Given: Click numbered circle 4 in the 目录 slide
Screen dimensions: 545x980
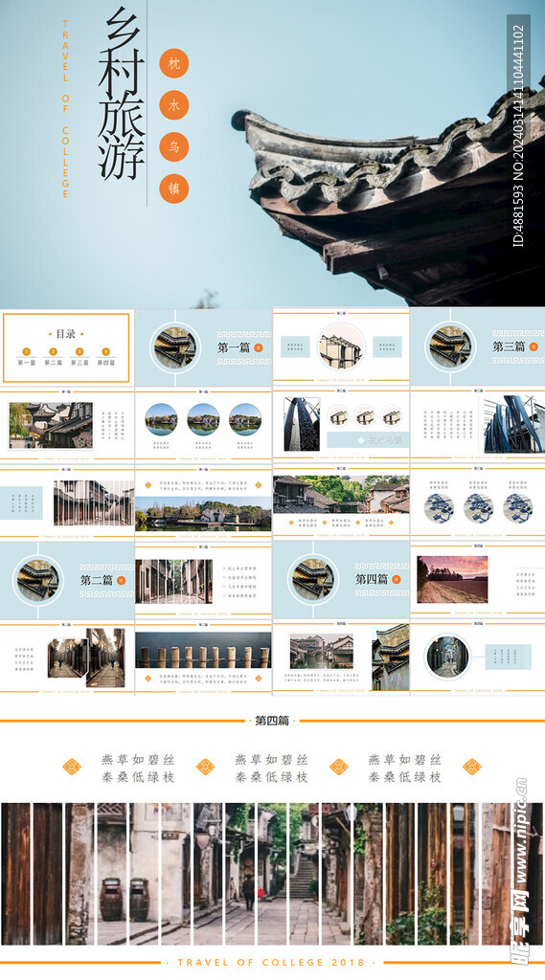Looking at the screenshot, I should tap(105, 352).
